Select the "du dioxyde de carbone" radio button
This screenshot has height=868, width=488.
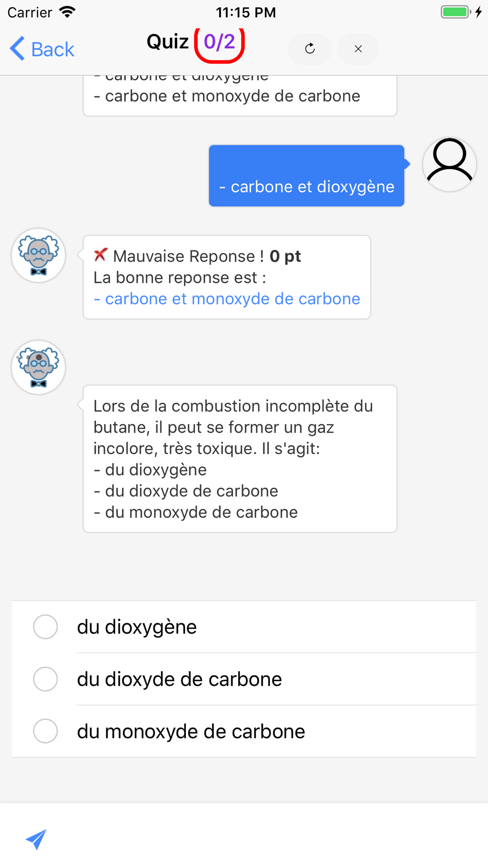[x=45, y=679]
